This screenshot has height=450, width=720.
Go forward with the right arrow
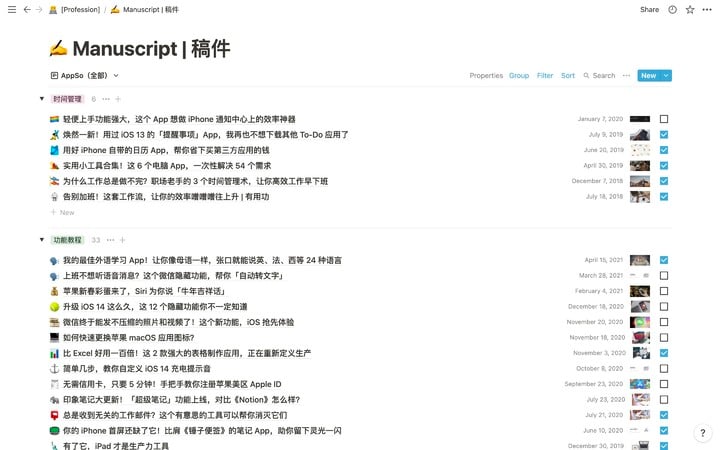pyautogui.click(x=39, y=10)
